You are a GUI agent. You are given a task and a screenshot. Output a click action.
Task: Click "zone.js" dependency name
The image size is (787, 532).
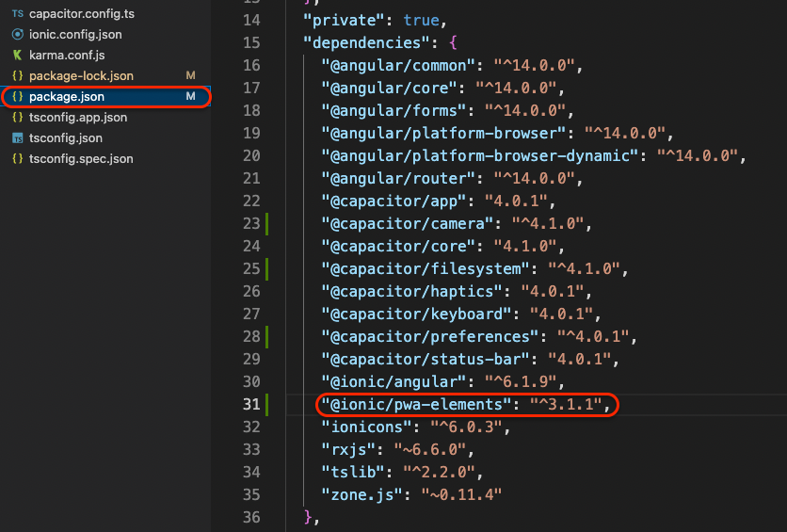click(x=361, y=494)
